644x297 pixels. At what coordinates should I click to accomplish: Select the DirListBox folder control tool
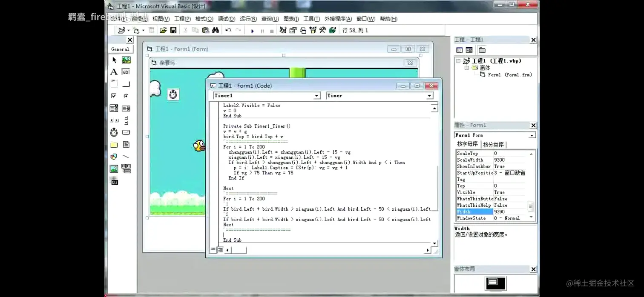114,145
